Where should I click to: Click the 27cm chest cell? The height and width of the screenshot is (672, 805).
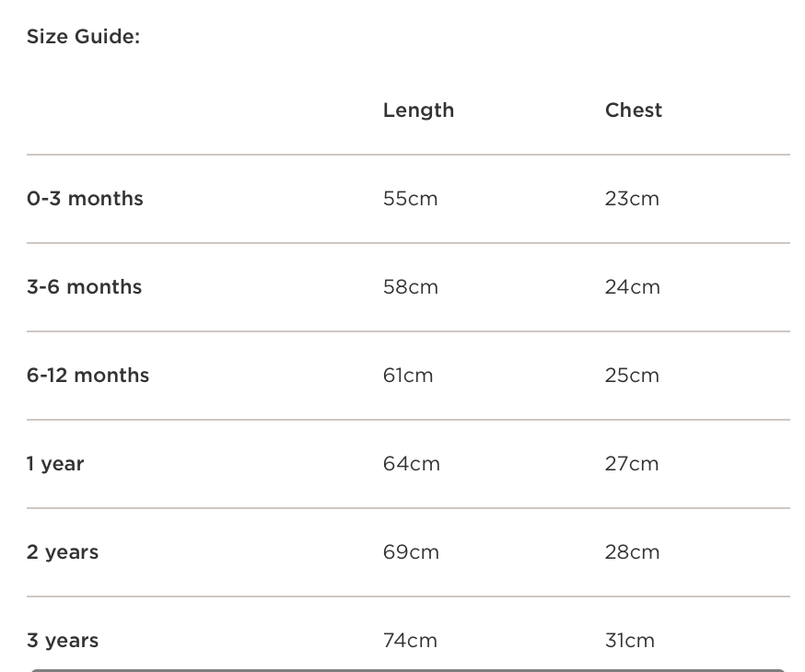tap(632, 464)
